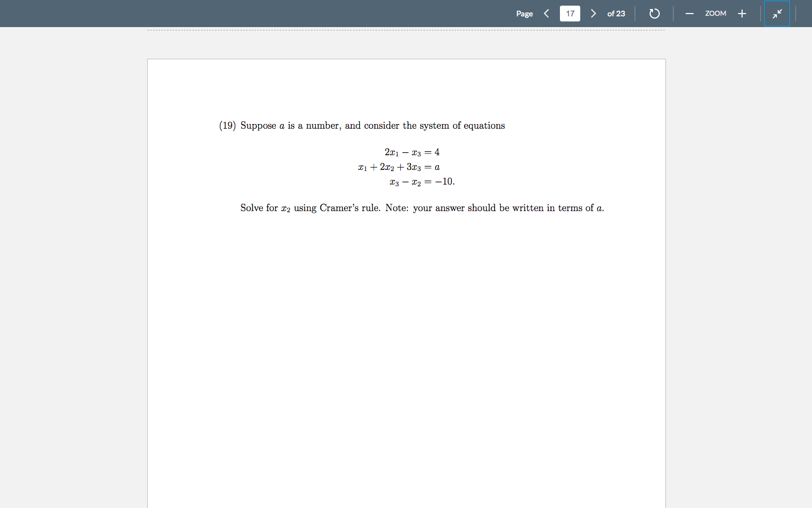
Task: Go to the next page arrow
Action: 593,14
